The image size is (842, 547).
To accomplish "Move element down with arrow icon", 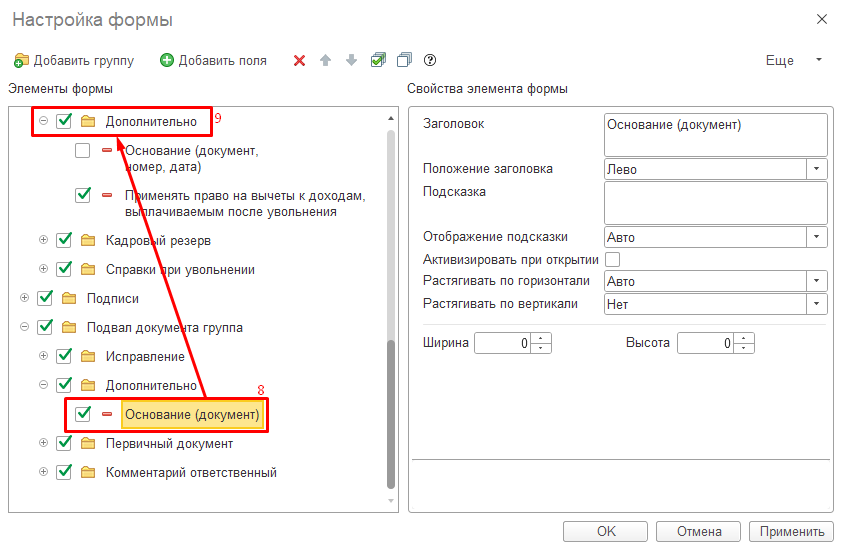I will pos(351,60).
